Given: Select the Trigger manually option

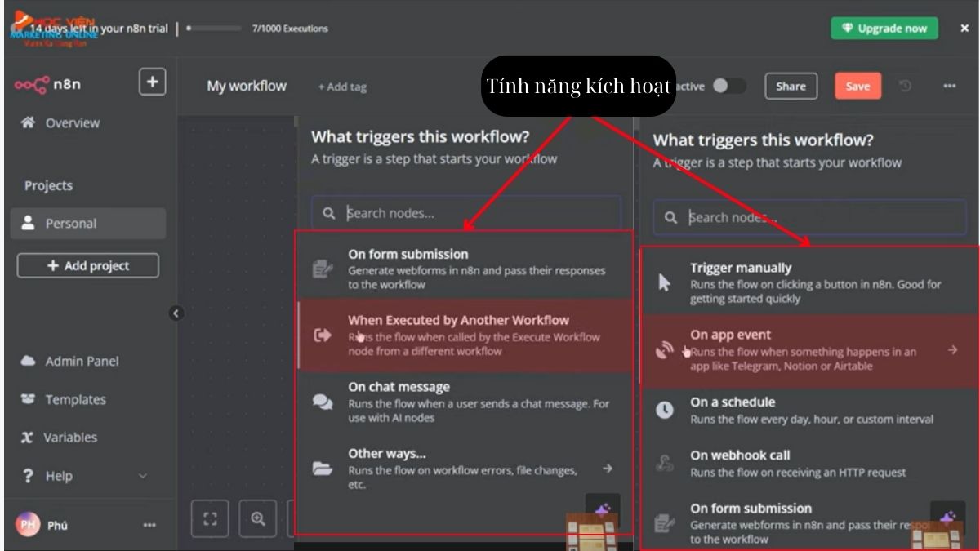Looking at the screenshot, I should [809, 282].
